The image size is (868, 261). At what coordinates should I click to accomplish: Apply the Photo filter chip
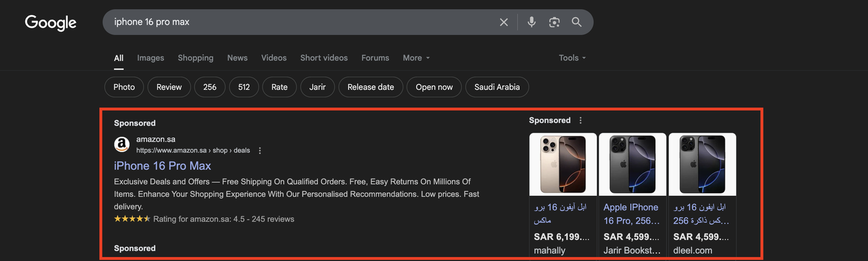coord(124,87)
